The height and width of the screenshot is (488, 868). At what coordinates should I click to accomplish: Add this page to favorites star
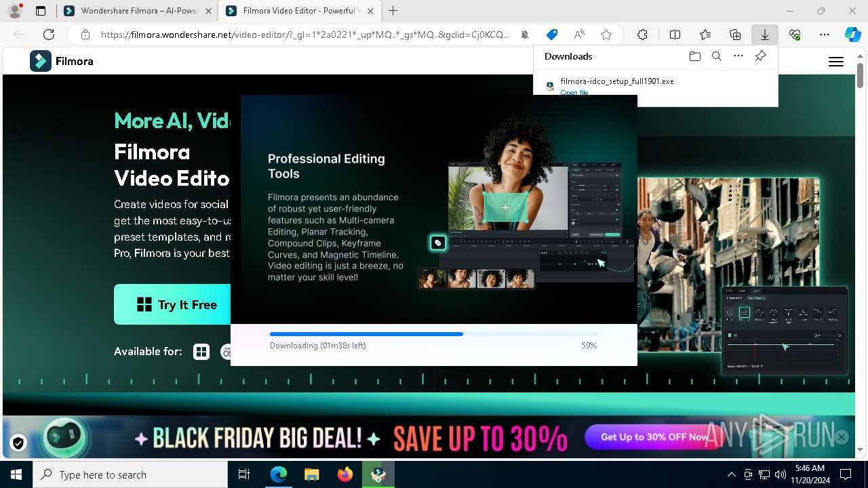(606, 35)
